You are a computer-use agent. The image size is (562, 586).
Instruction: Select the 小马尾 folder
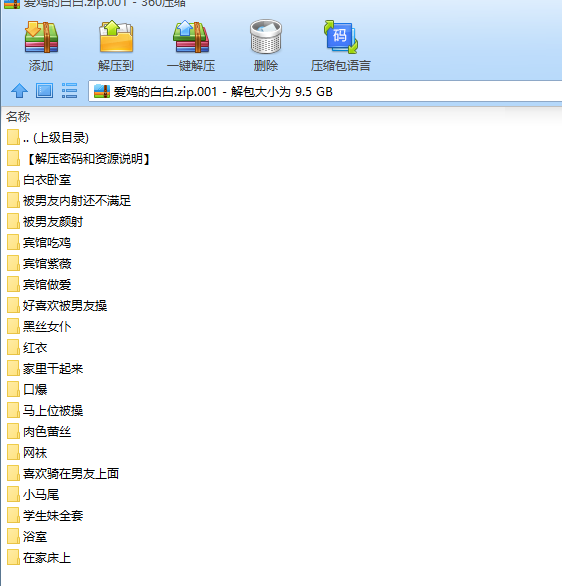coord(33,495)
